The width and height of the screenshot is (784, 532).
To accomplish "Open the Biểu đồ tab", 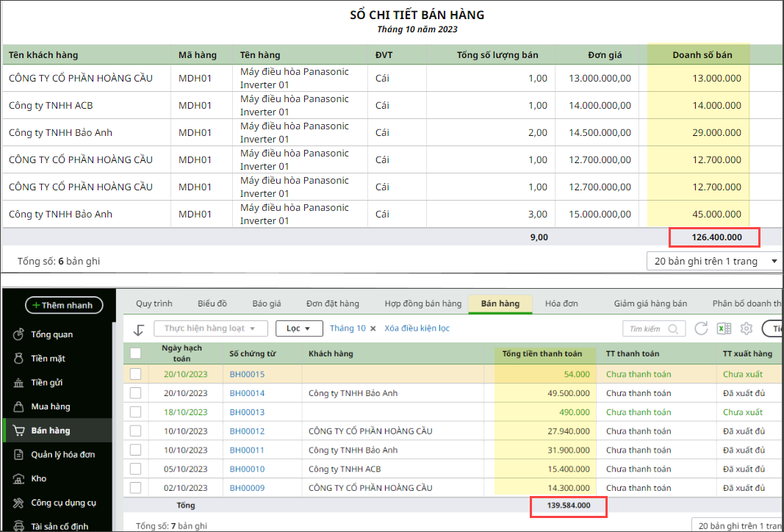I will (x=212, y=303).
